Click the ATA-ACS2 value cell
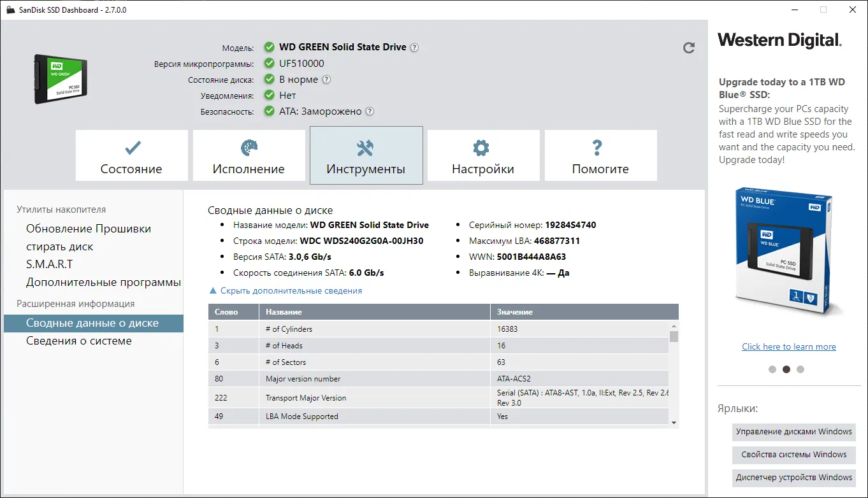The height and width of the screenshot is (498, 868). [x=580, y=379]
